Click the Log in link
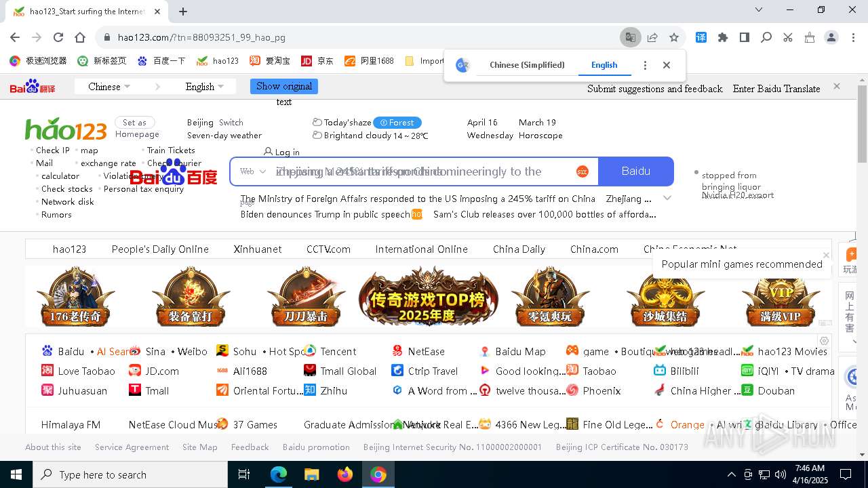 click(281, 152)
